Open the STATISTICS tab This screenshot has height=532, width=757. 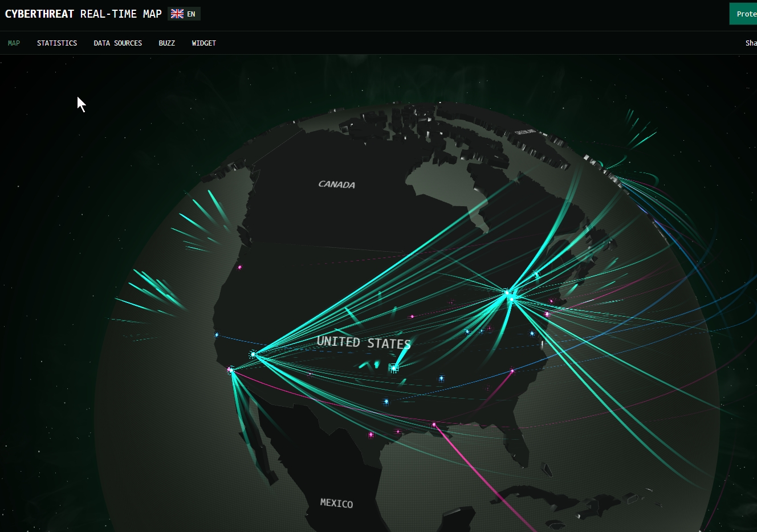click(57, 43)
